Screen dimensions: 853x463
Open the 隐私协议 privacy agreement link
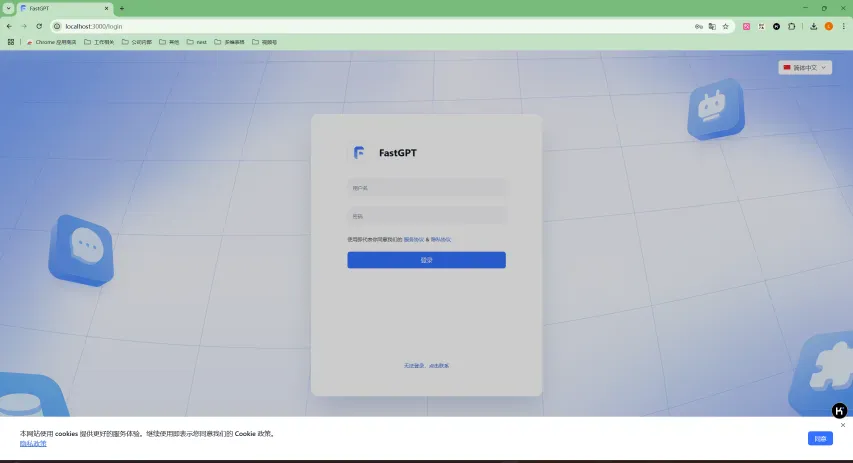(x=441, y=239)
